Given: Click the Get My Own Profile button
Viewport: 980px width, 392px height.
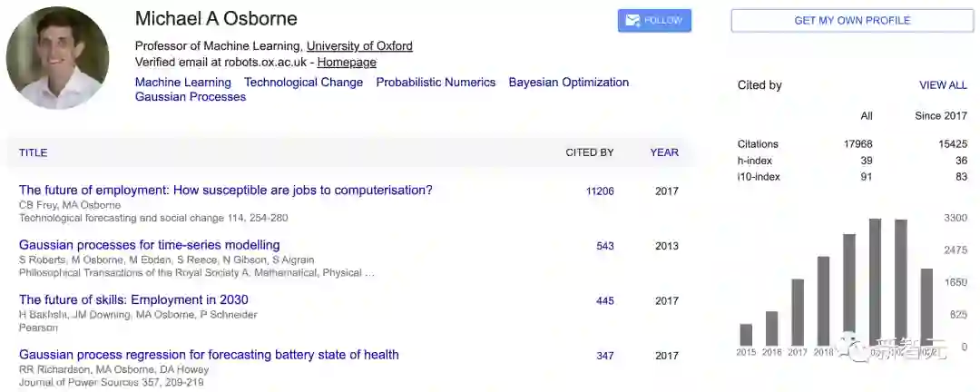Looking at the screenshot, I should pyautogui.click(x=852, y=21).
